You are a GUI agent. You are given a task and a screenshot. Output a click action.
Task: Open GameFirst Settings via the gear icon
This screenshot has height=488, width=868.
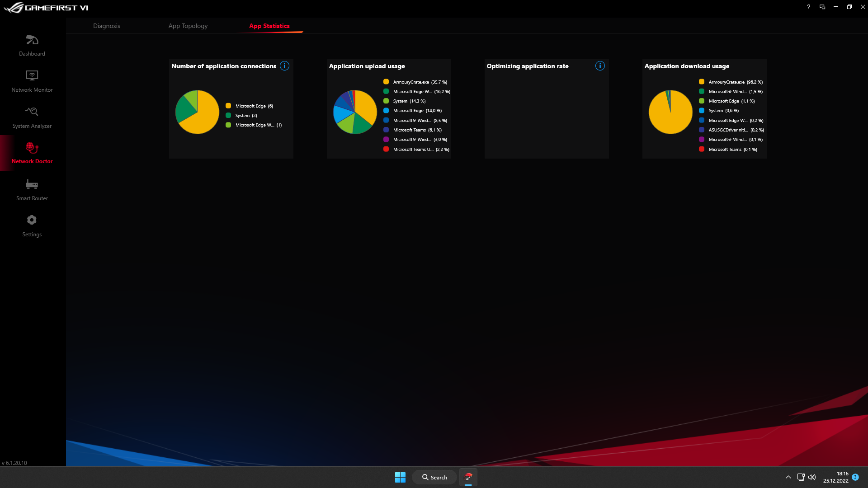tap(32, 225)
